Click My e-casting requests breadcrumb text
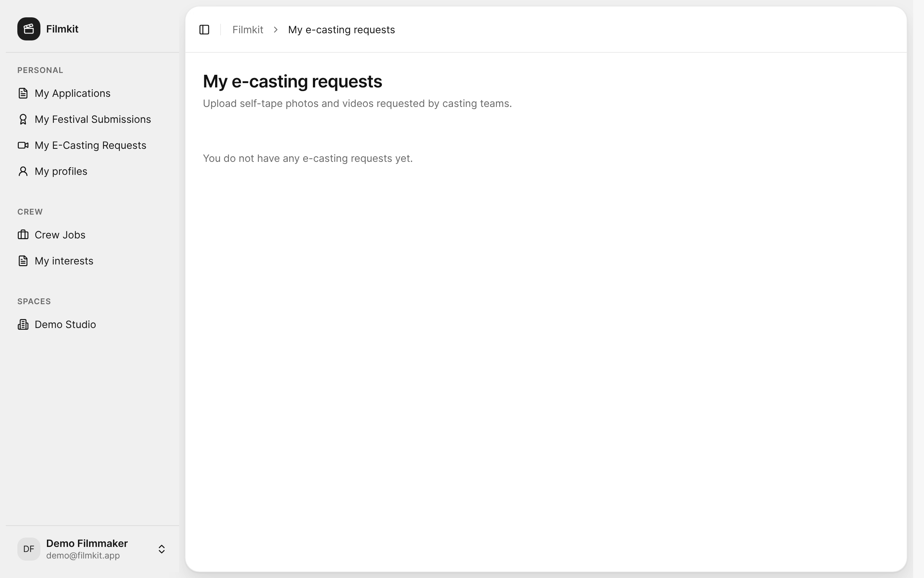Viewport: 924px width, 578px height. point(341,29)
